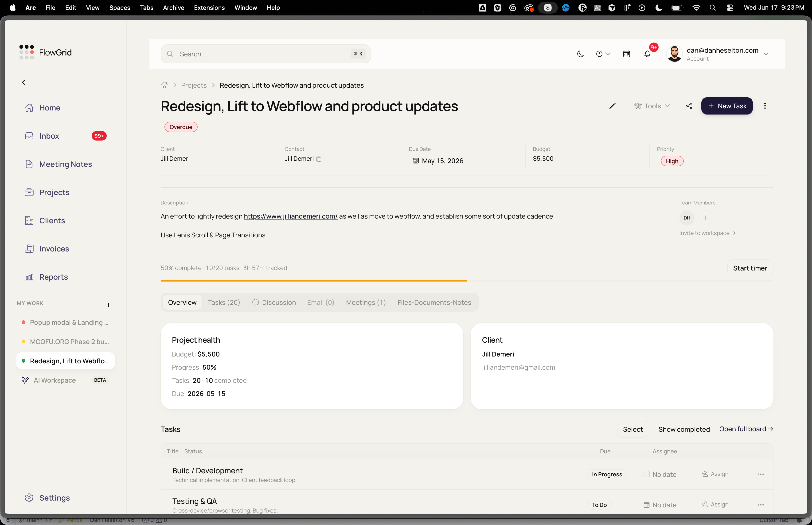
Task: Open AI Workspace beta
Action: 65,380
